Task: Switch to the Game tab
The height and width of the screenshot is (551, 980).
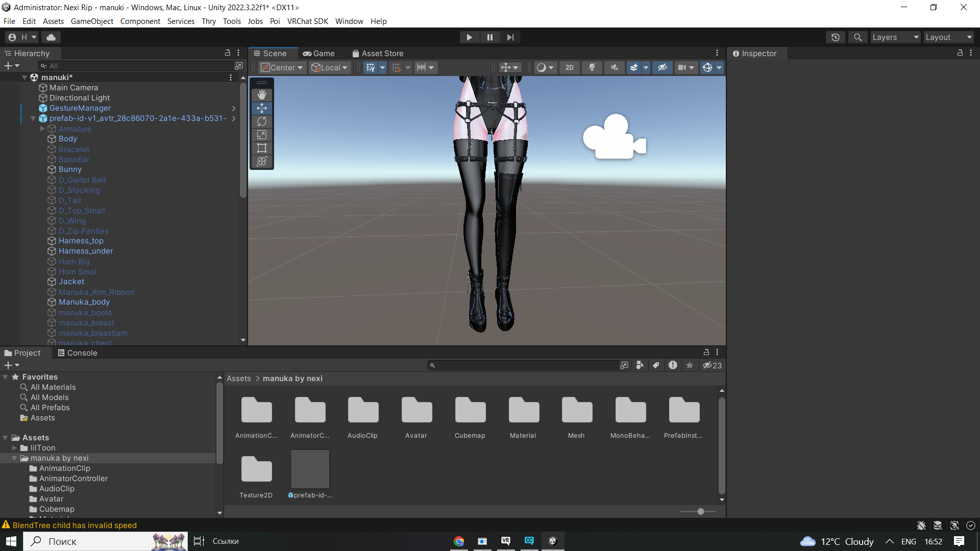Action: (319, 54)
